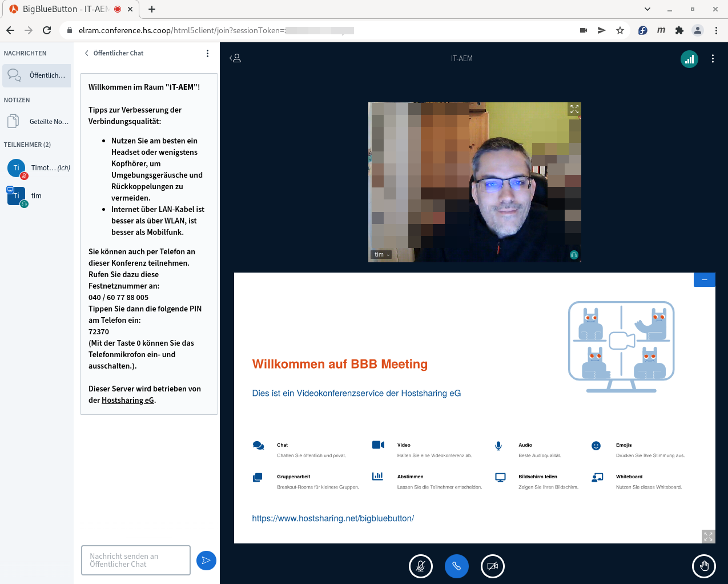Open the chat options menu
Viewport: 728px width, 584px height.
(x=207, y=53)
